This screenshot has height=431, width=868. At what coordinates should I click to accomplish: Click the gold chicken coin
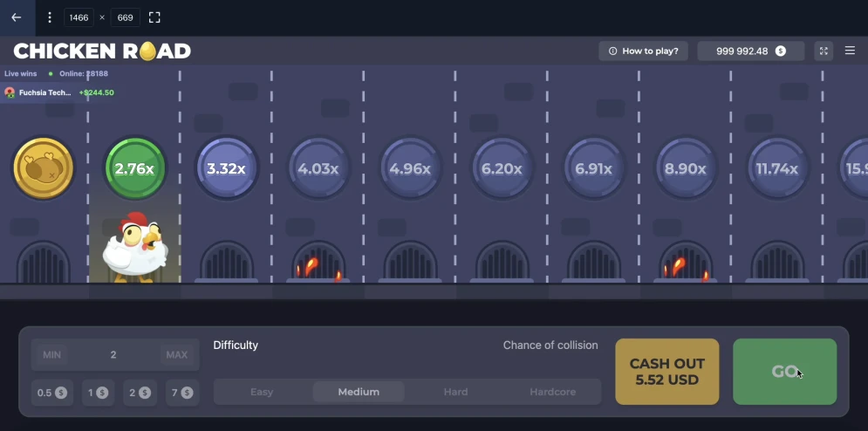[43, 168]
